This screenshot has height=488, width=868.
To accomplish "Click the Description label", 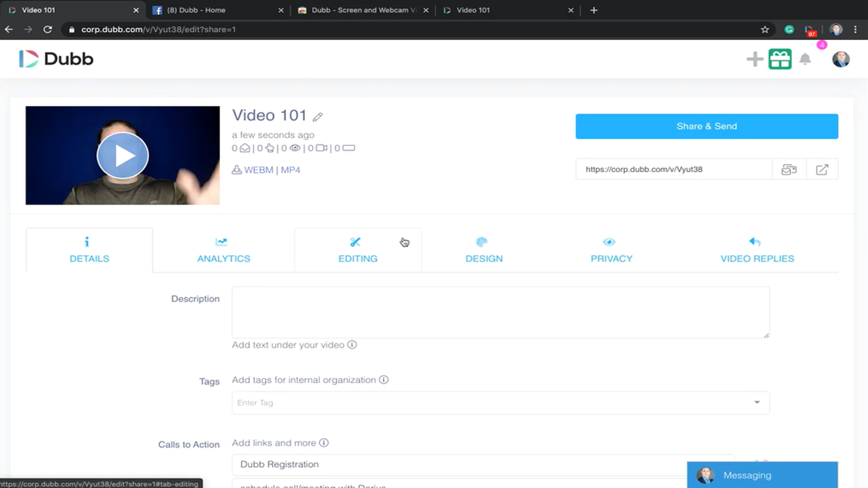I will (x=195, y=299).
